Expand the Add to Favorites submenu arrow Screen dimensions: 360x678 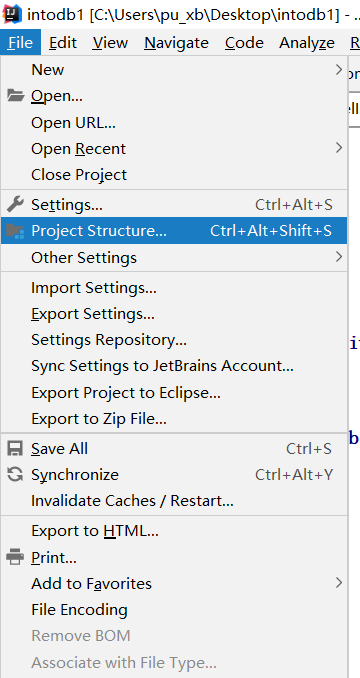click(x=339, y=583)
